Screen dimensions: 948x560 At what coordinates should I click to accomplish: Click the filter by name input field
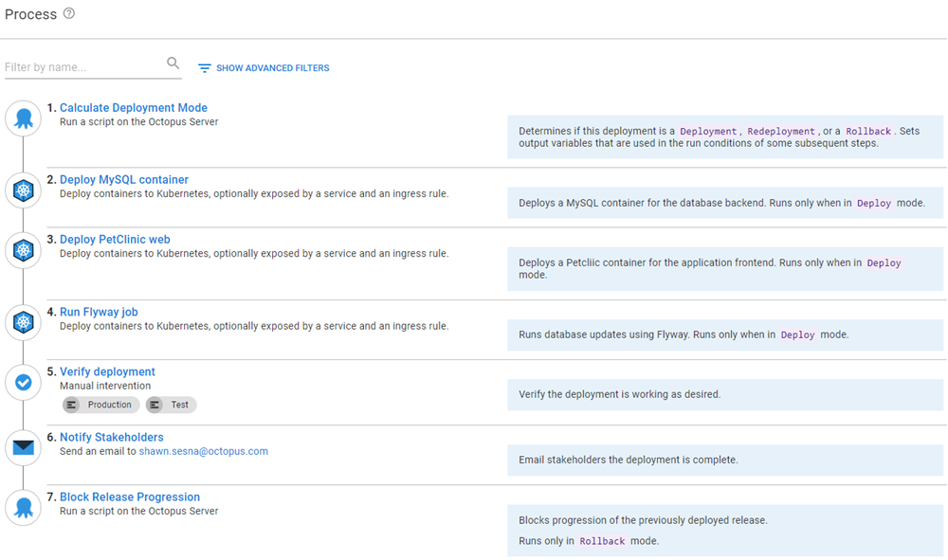(81, 65)
